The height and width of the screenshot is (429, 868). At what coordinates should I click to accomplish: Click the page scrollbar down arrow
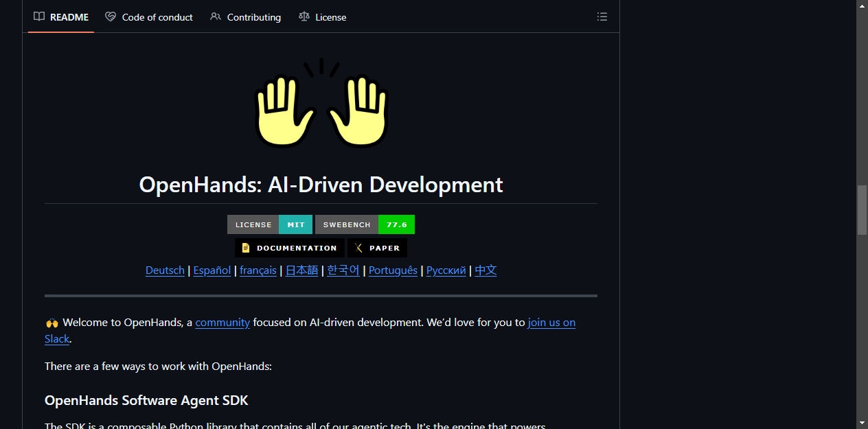pos(862,423)
